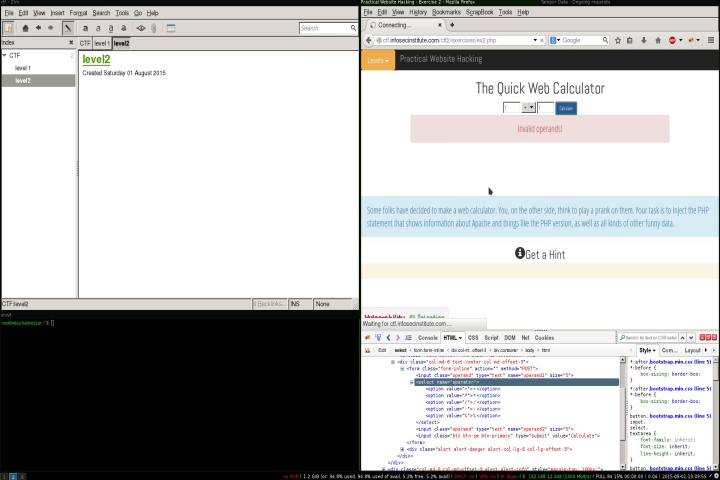Click Firebug search by text or CSS field
Viewport: 720px width, 480px height.
[647, 338]
